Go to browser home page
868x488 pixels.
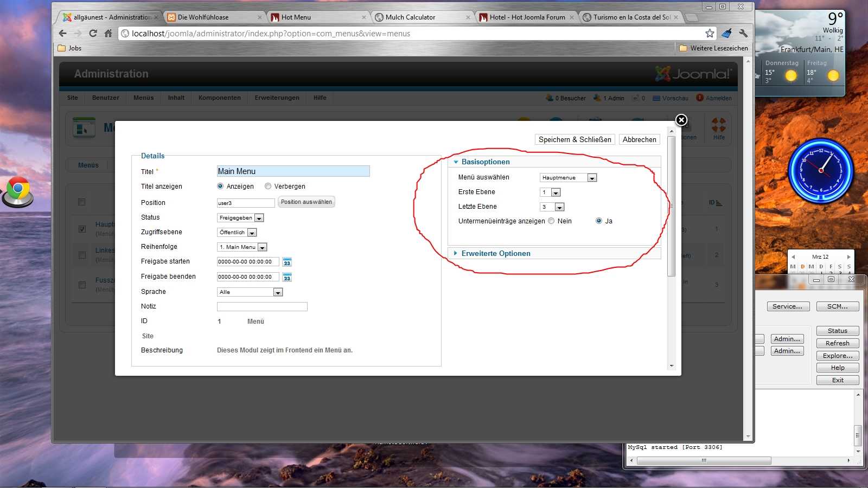pyautogui.click(x=108, y=33)
